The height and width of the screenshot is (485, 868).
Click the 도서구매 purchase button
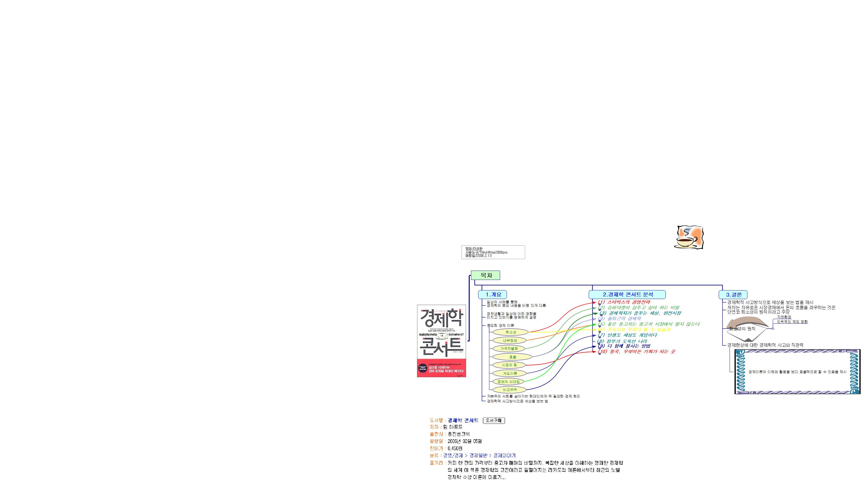[x=494, y=420]
